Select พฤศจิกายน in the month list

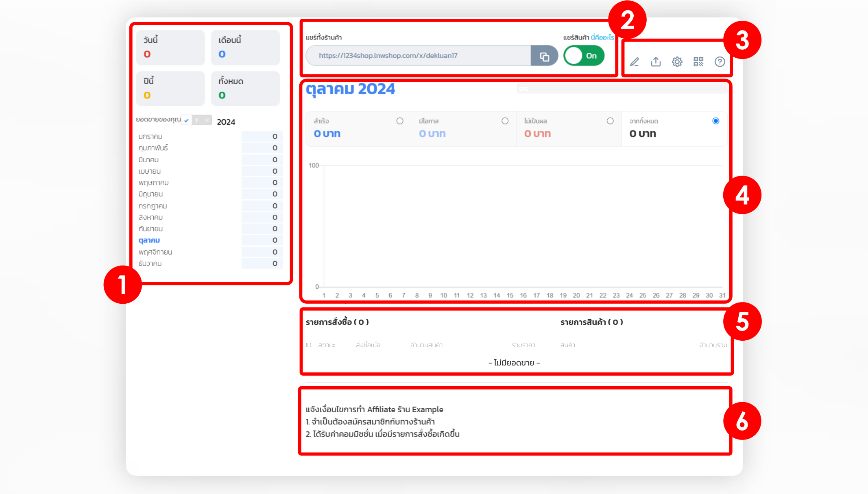(155, 252)
